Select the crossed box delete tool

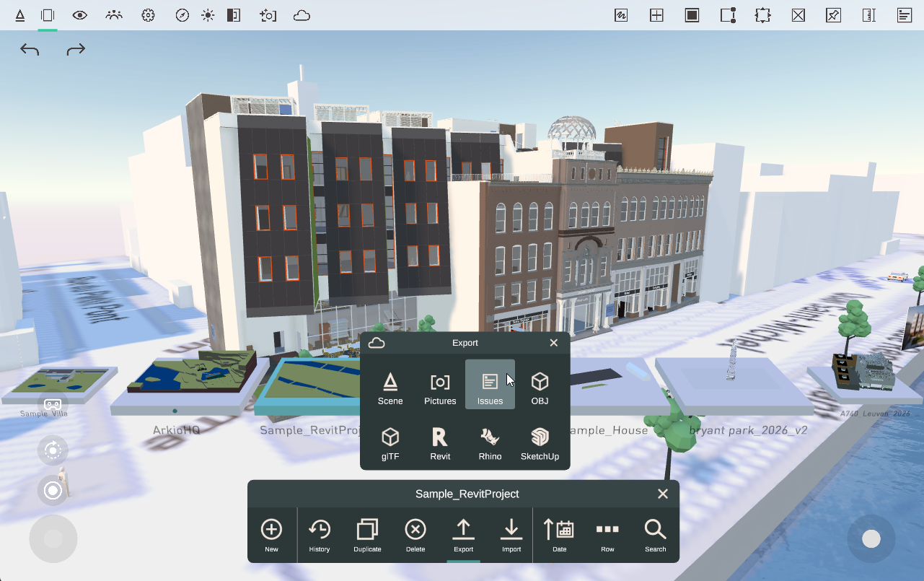[798, 15]
